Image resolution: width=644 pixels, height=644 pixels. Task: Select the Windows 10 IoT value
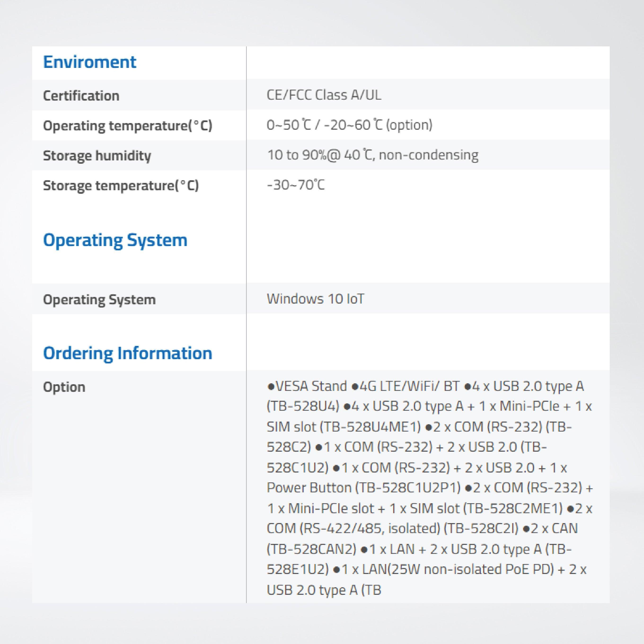(x=315, y=299)
